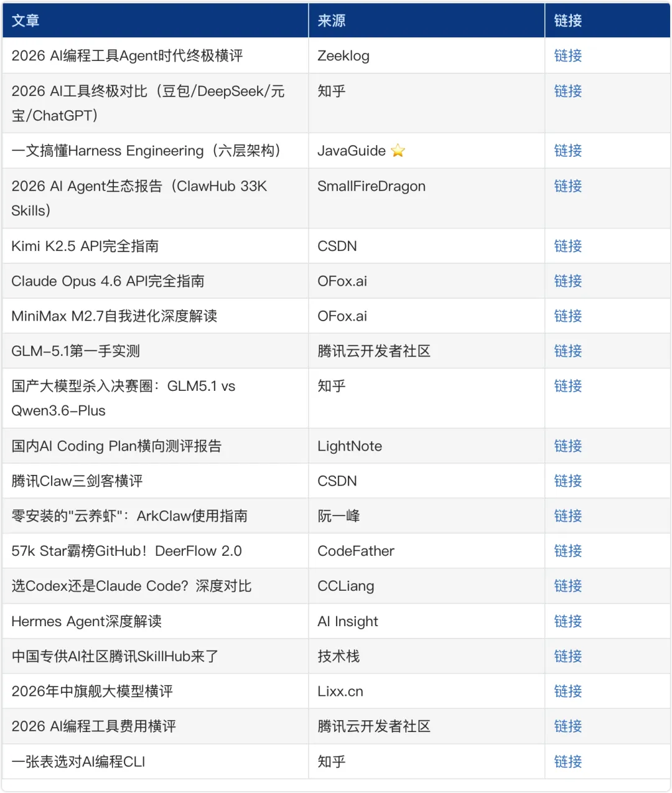The image size is (672, 793).
Task: Select the 腾讯Claw三剑客横评 title
Action: [x=77, y=481]
